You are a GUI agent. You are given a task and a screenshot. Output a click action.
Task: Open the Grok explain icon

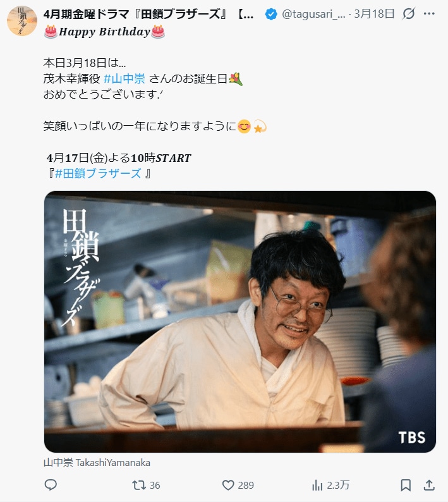click(x=409, y=13)
